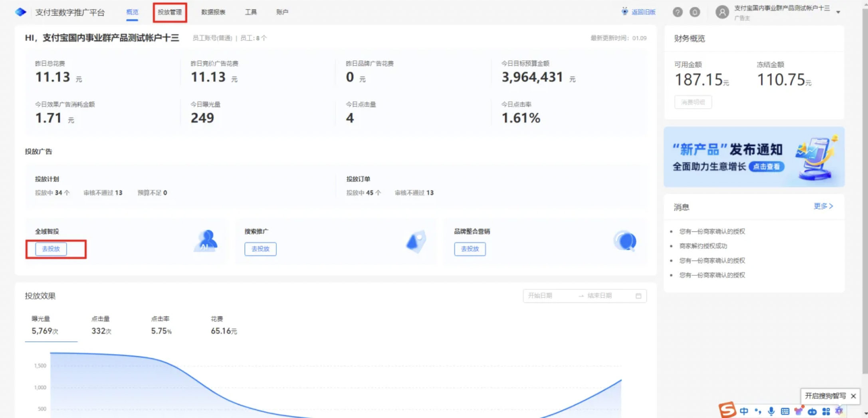The width and height of the screenshot is (868, 418).
Task: Toggle the Sogou punctuation mode icon
Action: pyautogui.click(x=757, y=411)
